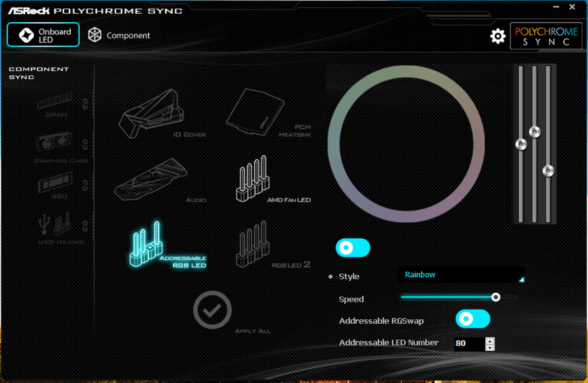Select the PCH Heatsink component icon
This screenshot has height=383, width=588.
tap(255, 112)
